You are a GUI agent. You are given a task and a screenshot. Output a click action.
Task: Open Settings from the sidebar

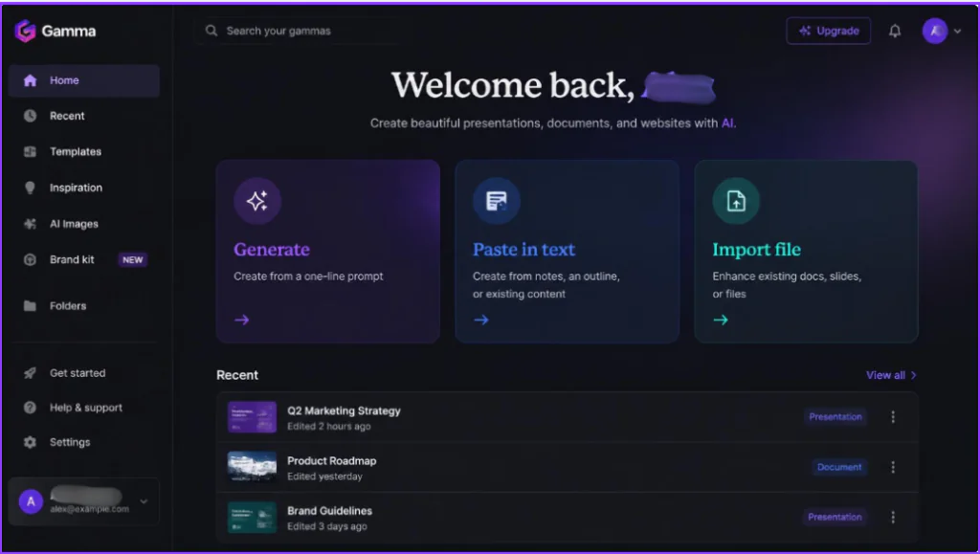(x=84, y=442)
